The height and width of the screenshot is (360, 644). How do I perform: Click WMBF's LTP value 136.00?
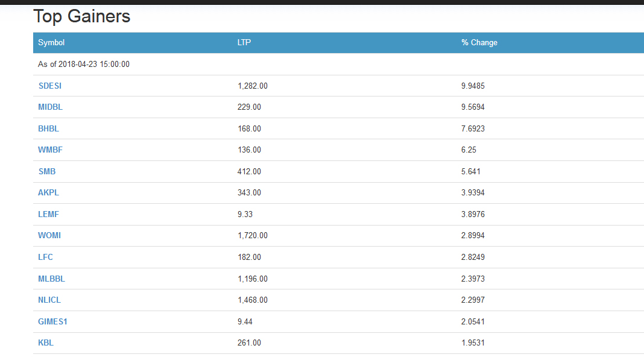pos(249,150)
